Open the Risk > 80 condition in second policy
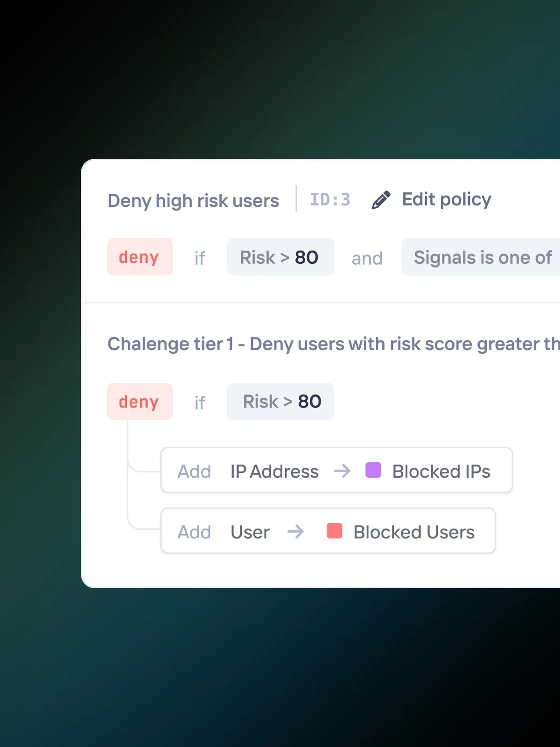The width and height of the screenshot is (560, 747). 280,402
